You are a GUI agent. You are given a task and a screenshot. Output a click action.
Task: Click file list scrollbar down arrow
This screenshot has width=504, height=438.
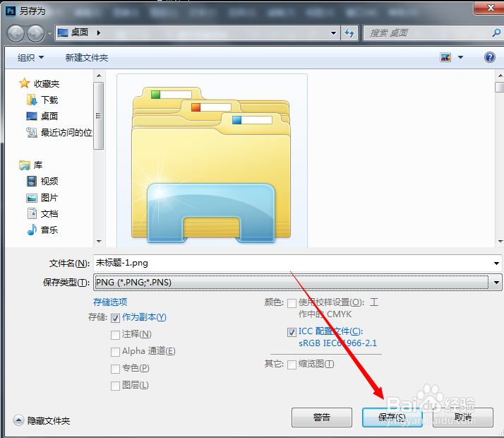point(500,241)
